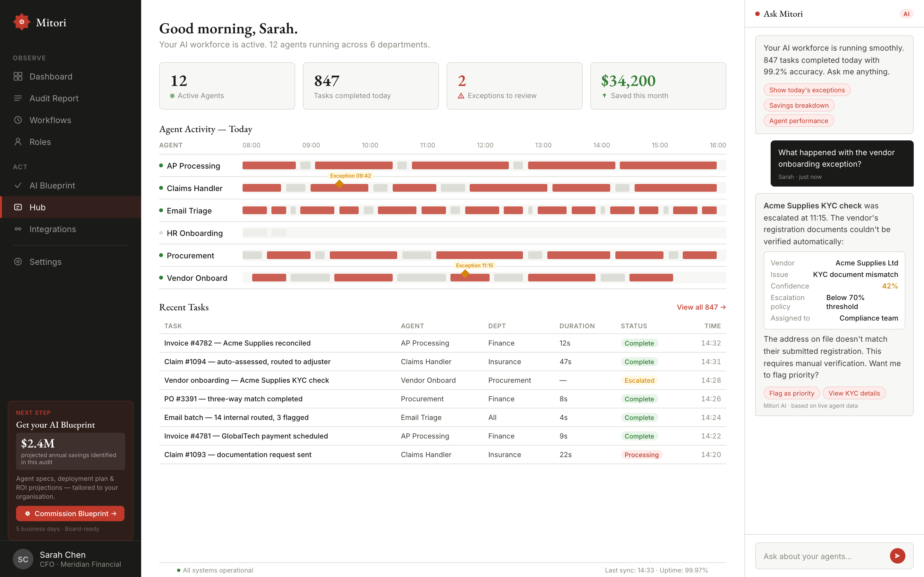Viewport: 924px width, 577px height.
Task: Click the warning triangle in Exceptions card
Action: click(x=461, y=96)
